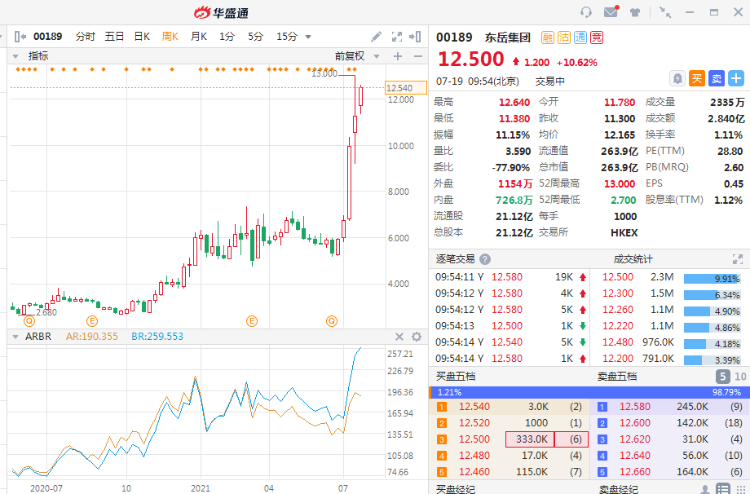Click bid/ask ratio bar 98.79%

pos(590,392)
